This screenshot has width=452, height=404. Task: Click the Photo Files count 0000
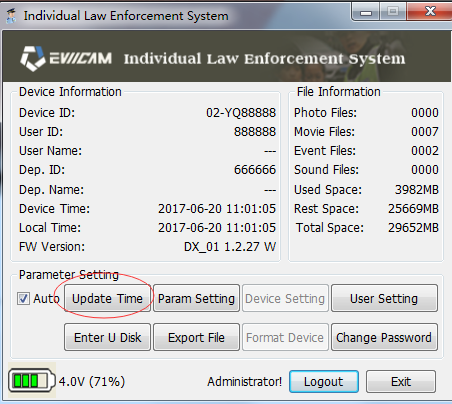click(x=425, y=113)
